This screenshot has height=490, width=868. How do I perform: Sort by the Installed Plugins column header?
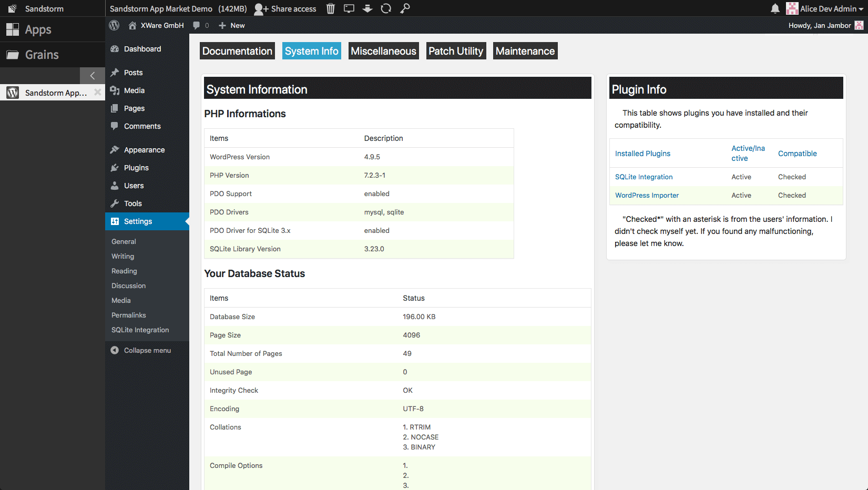(x=642, y=154)
